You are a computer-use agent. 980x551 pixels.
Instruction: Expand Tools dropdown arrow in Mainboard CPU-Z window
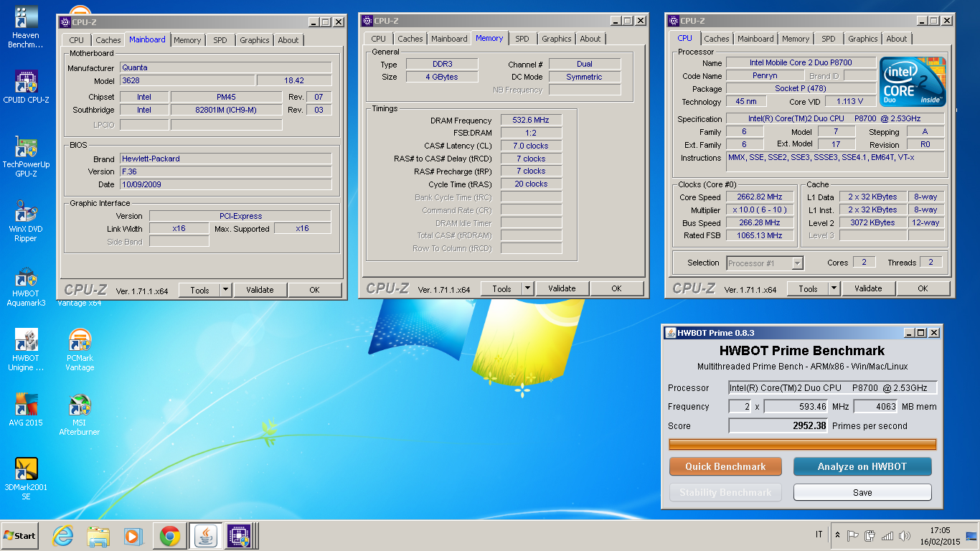coord(225,290)
